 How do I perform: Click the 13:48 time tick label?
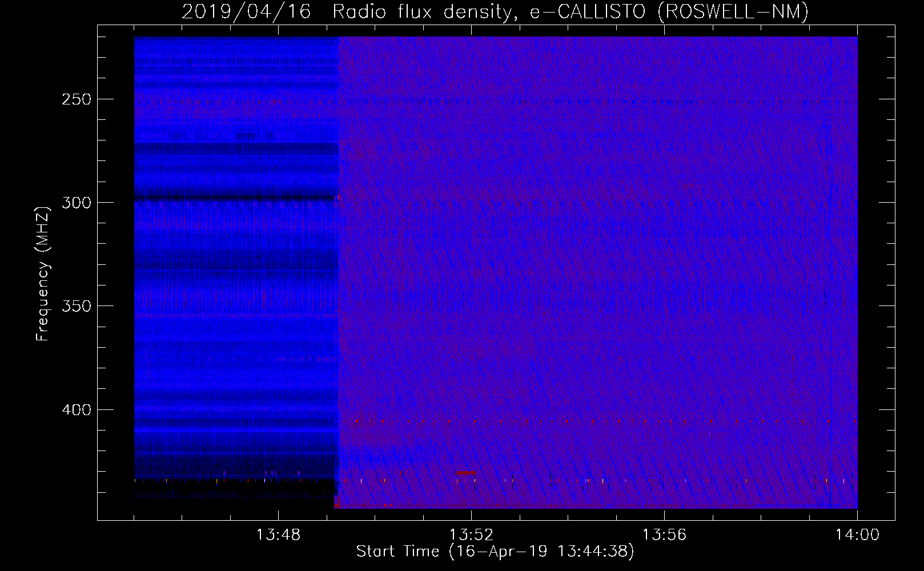pos(278,535)
